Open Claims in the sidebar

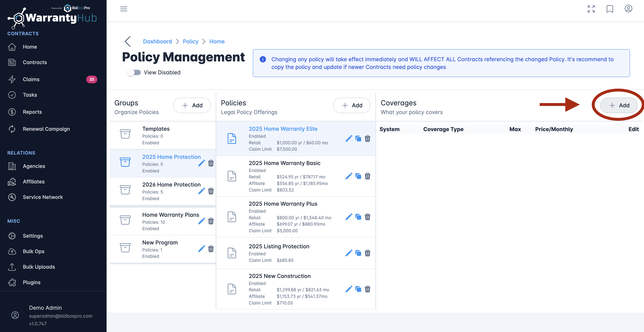(x=31, y=79)
